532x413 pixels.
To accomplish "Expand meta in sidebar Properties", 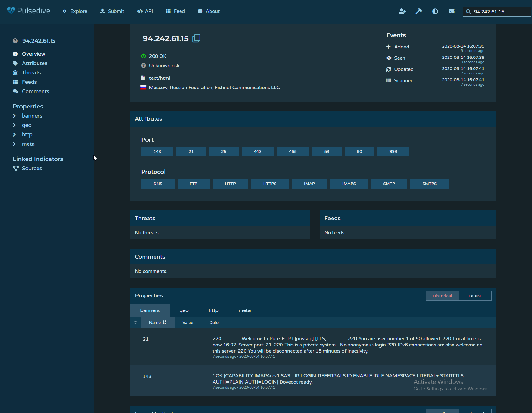I will pyautogui.click(x=28, y=144).
